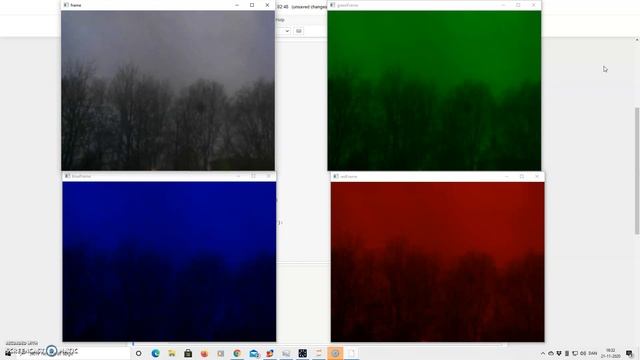Viewport: 640px width, 360px height.
Task: Switch to Google Chrome on the taskbar
Action: tap(237, 353)
